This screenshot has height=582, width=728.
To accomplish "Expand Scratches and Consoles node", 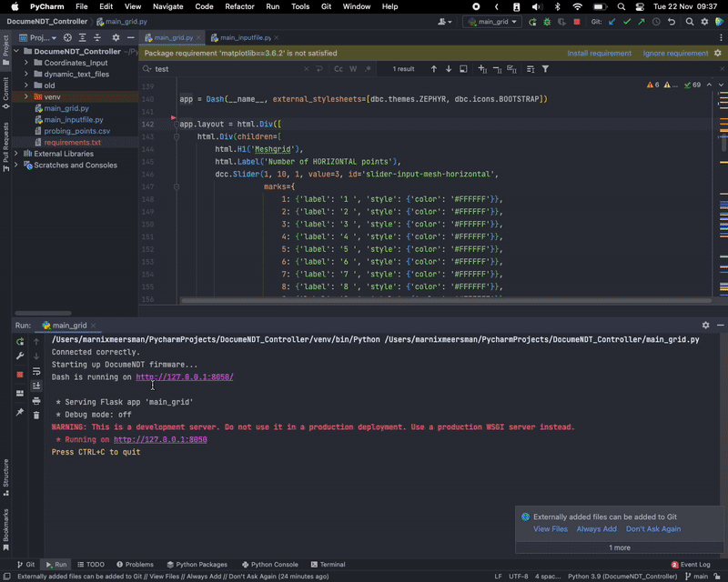I will coord(16,165).
